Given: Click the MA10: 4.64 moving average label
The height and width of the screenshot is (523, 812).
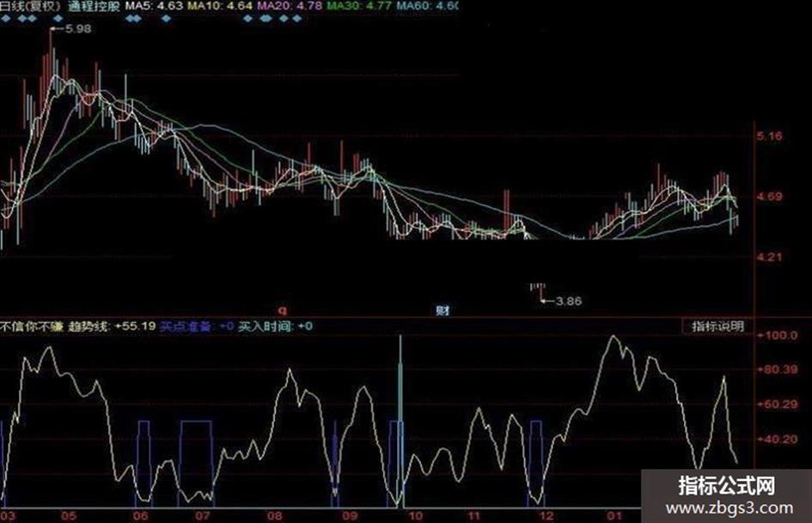Looking at the screenshot, I should [x=220, y=6].
